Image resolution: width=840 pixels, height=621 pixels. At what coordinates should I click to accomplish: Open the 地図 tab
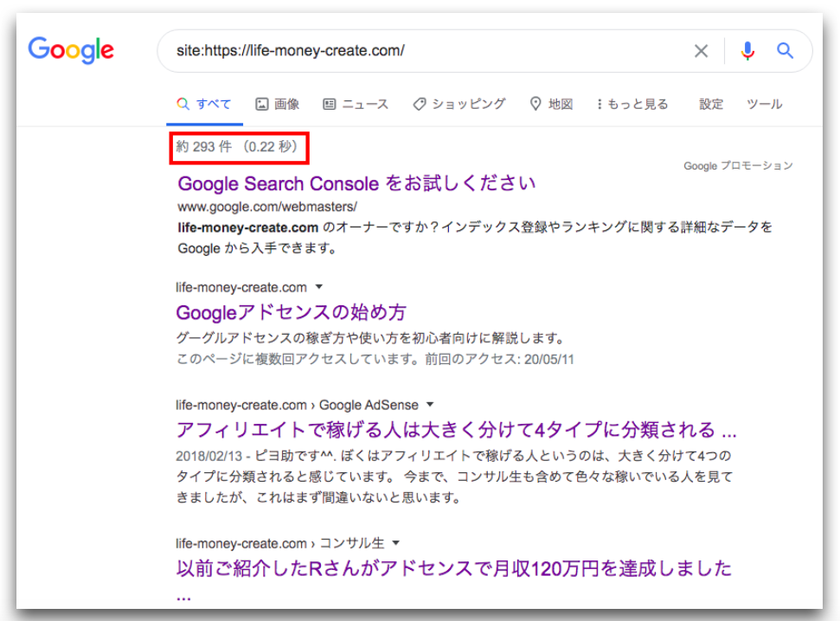pyautogui.click(x=551, y=104)
